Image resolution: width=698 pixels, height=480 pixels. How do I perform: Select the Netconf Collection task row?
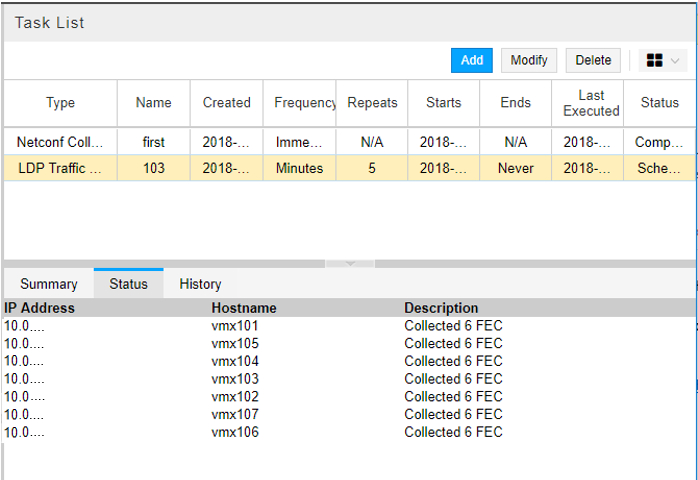tap(60, 142)
